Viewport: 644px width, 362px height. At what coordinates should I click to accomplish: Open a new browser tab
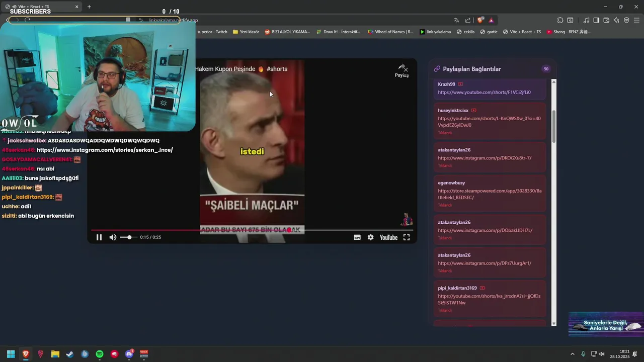89,7
